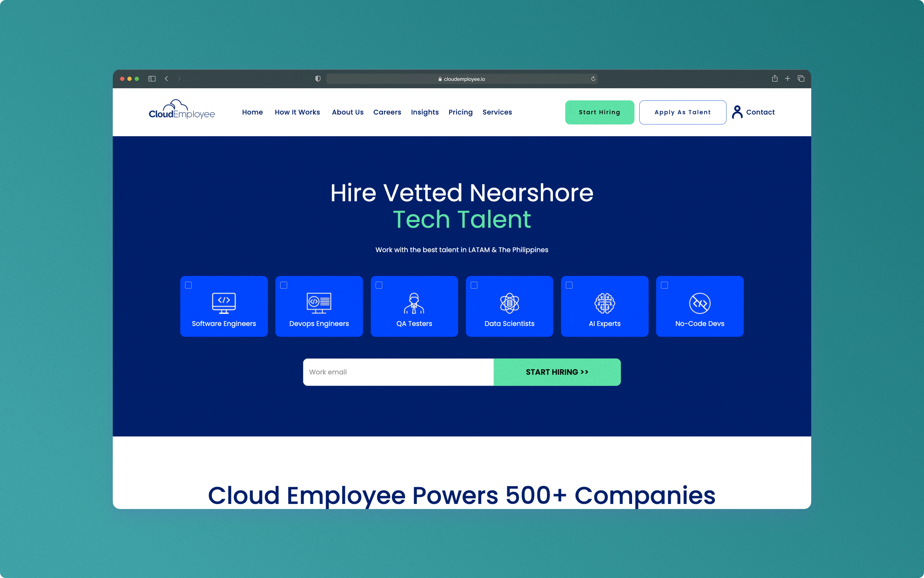Viewport: 924px width, 578px height.
Task: Click the Apply As Talent button
Action: click(x=683, y=112)
